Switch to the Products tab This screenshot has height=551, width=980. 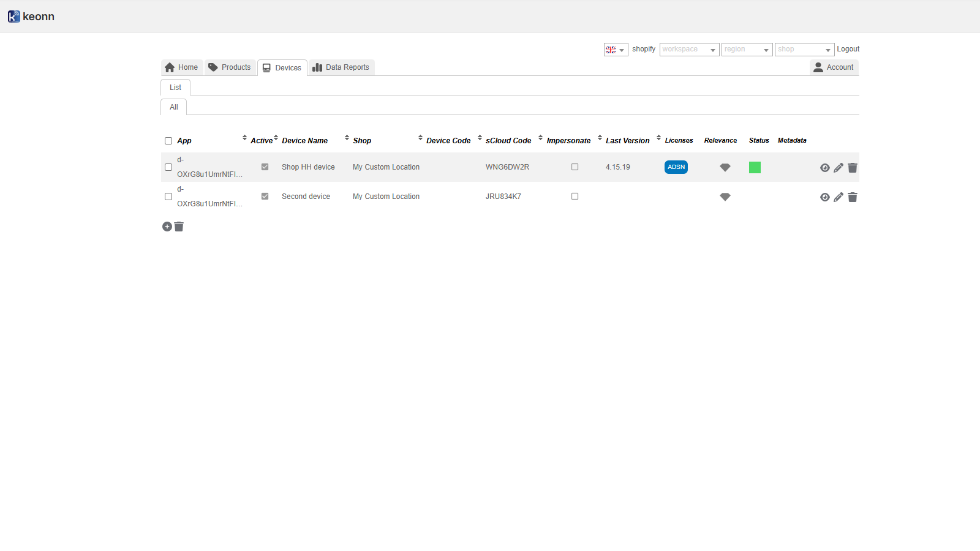[x=230, y=67]
